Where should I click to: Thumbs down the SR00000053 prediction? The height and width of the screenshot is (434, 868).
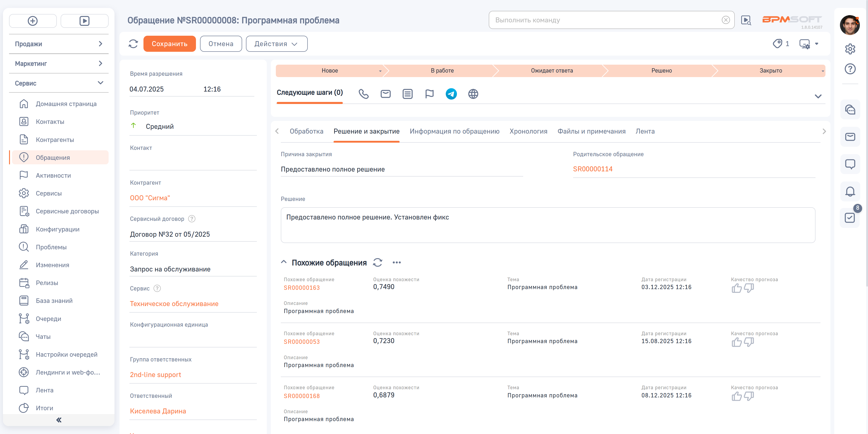tap(749, 342)
